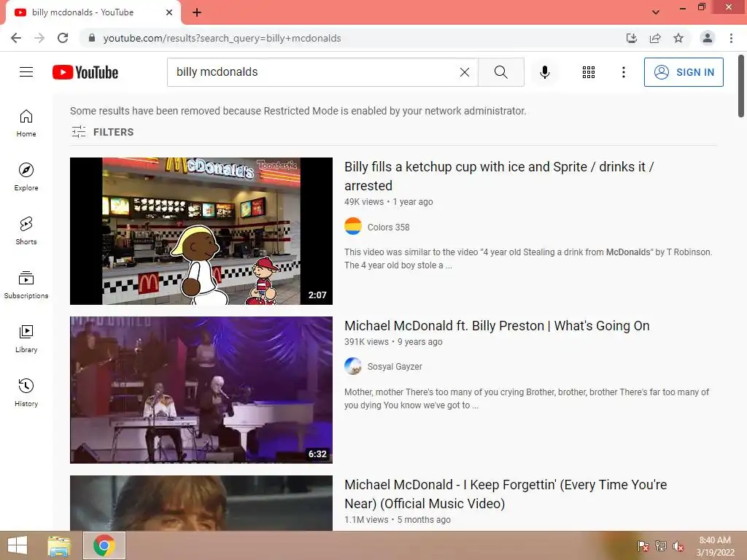
Task: Click the Chrome taskbar icon
Action: point(104,545)
